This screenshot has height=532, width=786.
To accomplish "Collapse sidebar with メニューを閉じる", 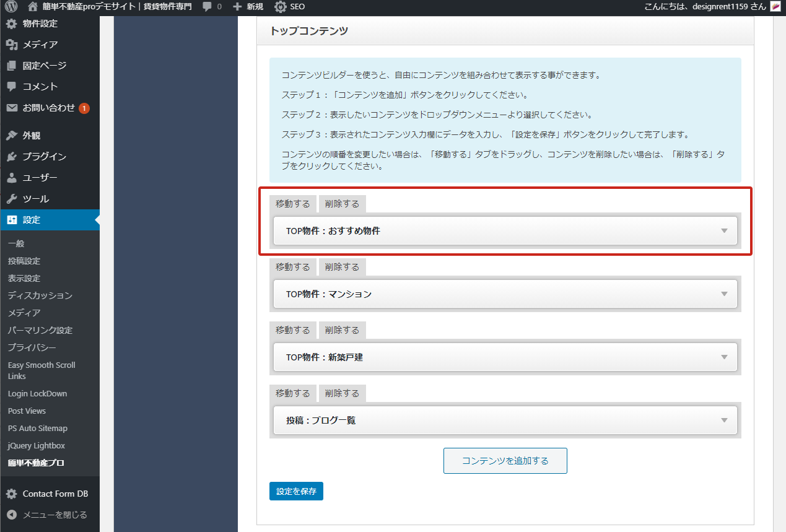I will pyautogui.click(x=55, y=515).
